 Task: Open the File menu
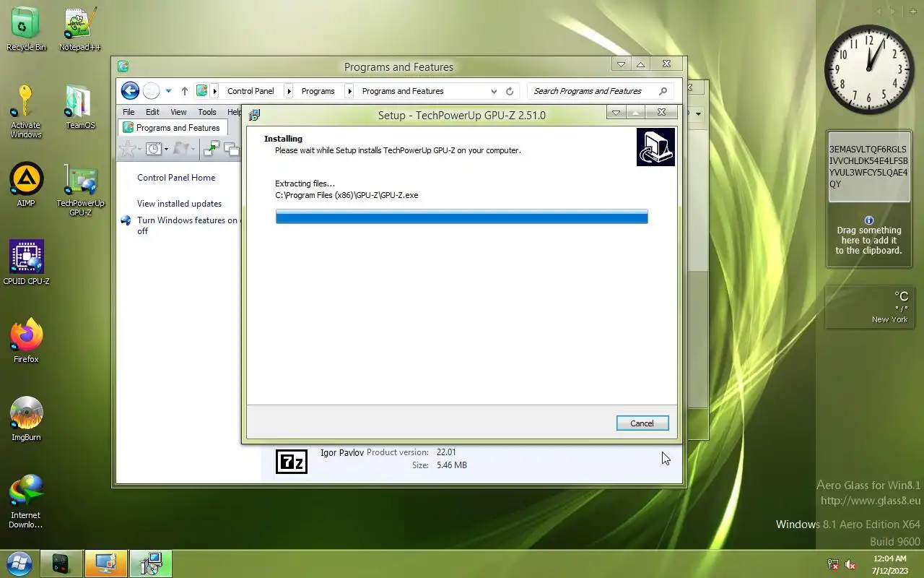click(128, 112)
